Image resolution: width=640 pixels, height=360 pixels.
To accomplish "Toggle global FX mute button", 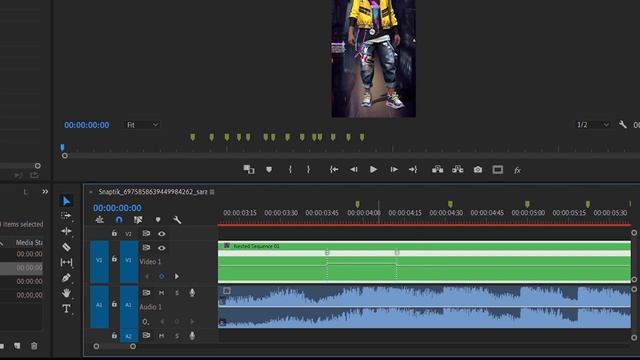I will tap(517, 170).
